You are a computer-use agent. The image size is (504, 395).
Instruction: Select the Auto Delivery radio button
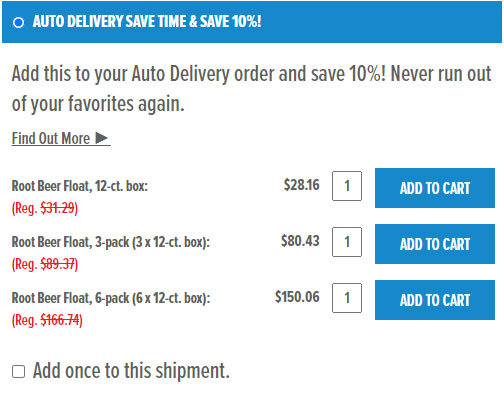coord(18,23)
